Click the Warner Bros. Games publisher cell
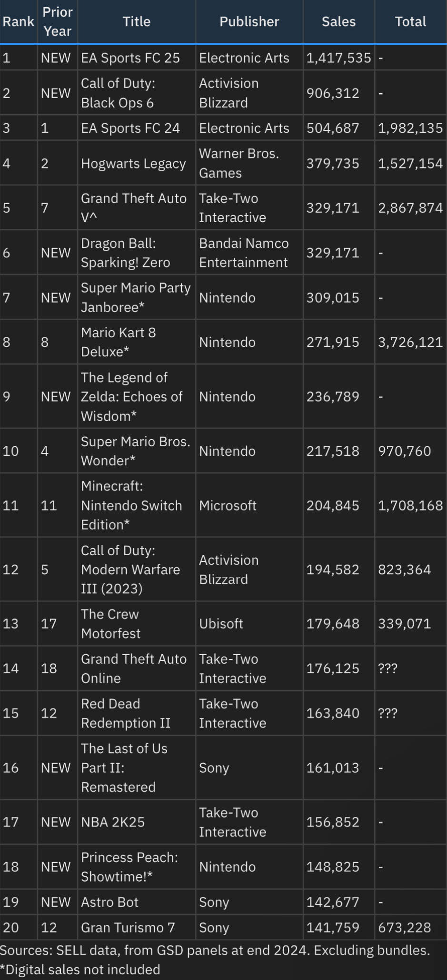447x980 pixels. (249, 164)
